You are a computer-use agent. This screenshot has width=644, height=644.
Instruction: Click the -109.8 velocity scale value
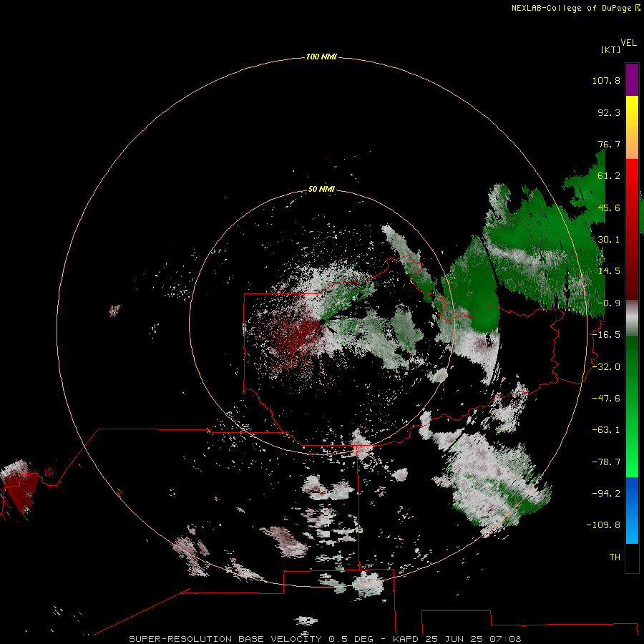point(603,525)
